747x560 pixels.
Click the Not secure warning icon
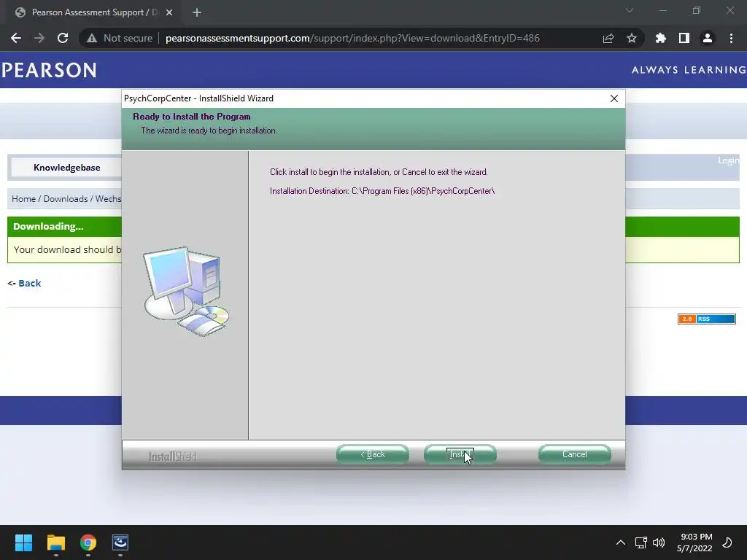click(92, 38)
